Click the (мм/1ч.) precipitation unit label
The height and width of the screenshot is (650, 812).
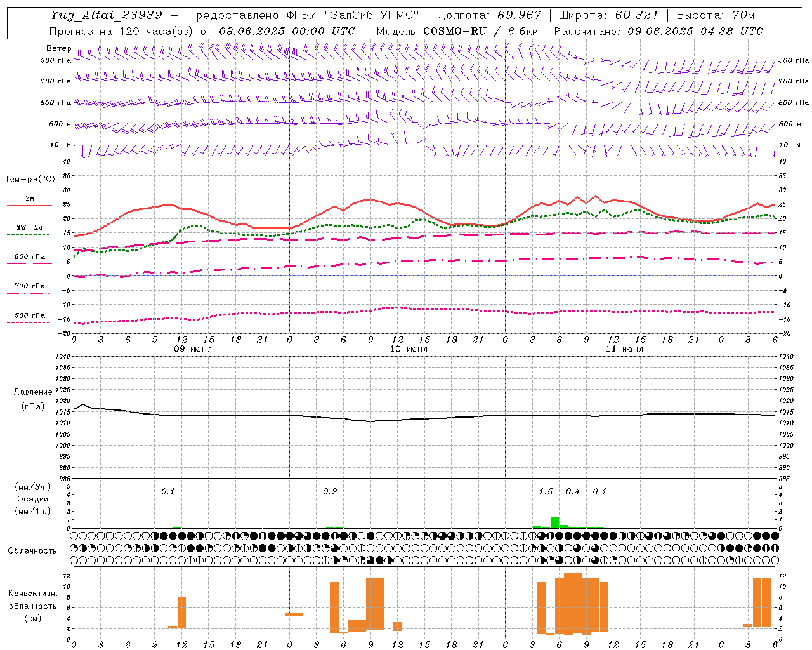(x=33, y=511)
